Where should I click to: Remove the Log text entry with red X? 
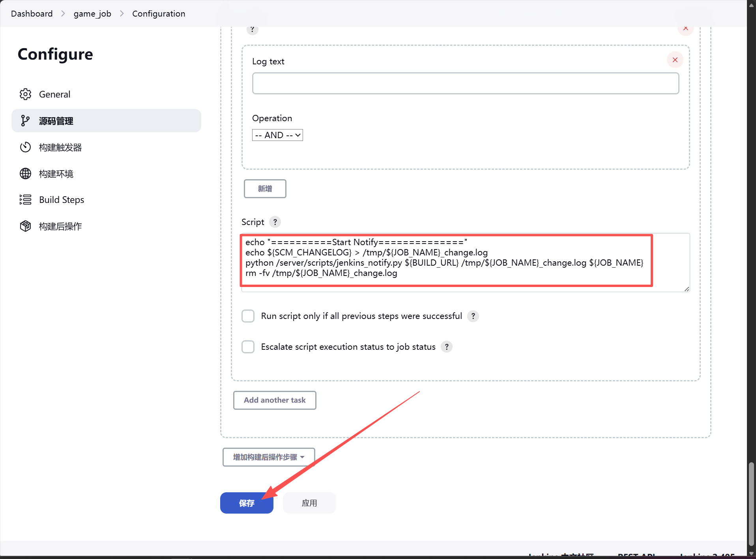(x=675, y=60)
